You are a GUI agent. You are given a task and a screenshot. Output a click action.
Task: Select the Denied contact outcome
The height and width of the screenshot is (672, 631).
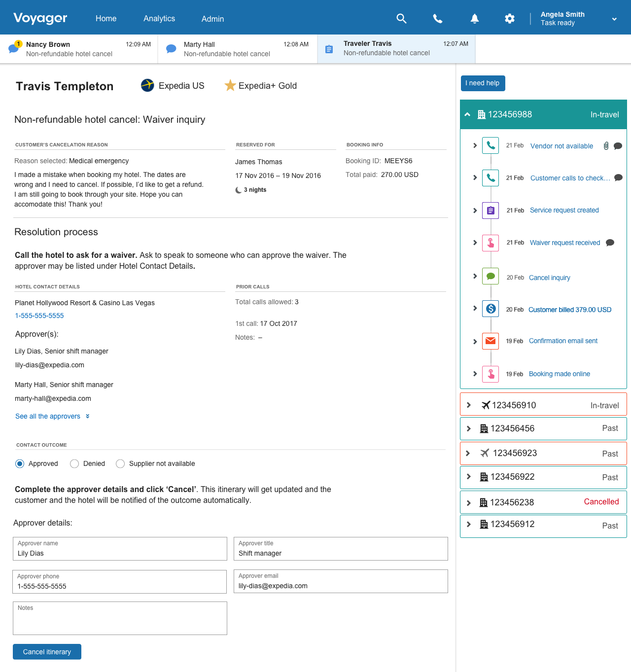74,463
